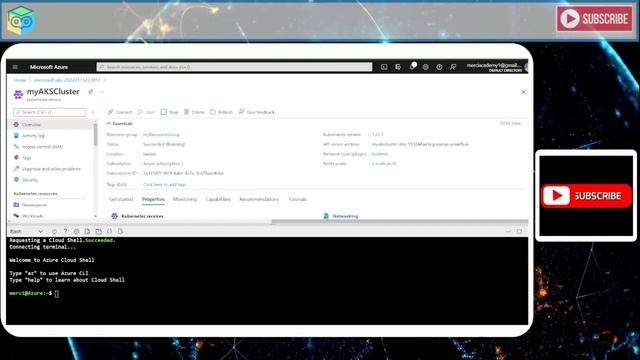Click the Start toolbar button
This screenshot has width=640, height=360.
tap(147, 112)
